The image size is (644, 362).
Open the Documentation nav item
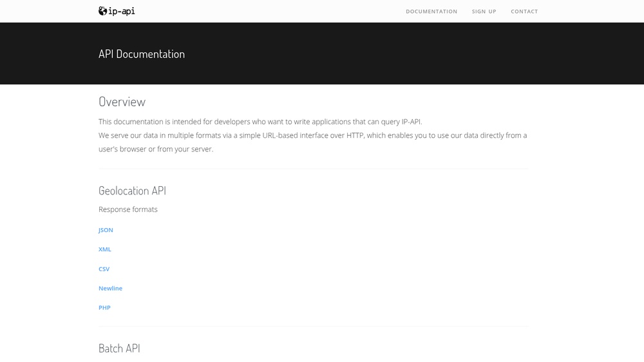tap(431, 12)
